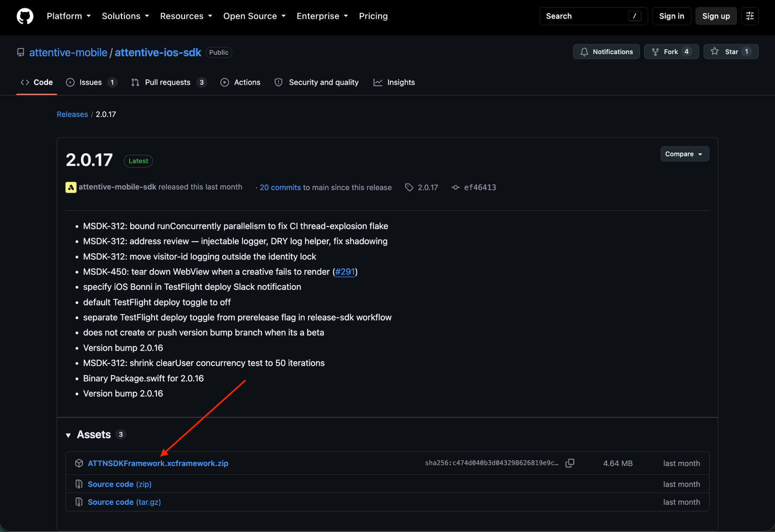Expand the Open Source menu
775x532 pixels.
pyautogui.click(x=254, y=16)
